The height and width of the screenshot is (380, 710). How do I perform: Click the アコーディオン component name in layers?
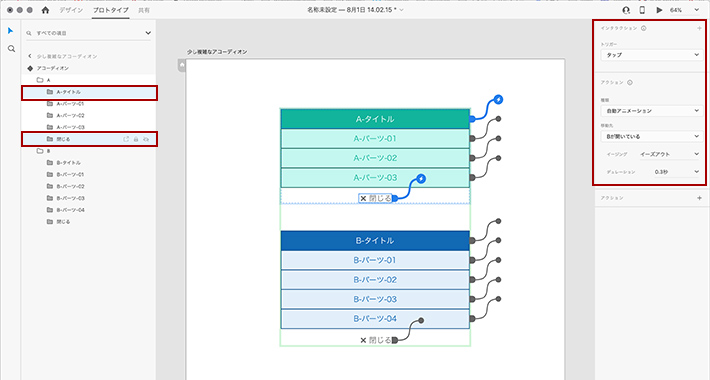[x=53, y=68]
